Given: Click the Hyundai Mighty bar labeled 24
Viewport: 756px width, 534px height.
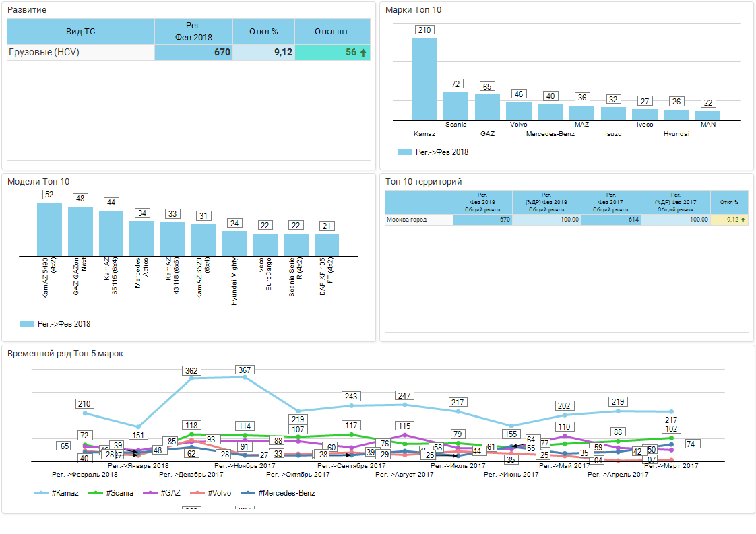Looking at the screenshot, I should tap(234, 243).
